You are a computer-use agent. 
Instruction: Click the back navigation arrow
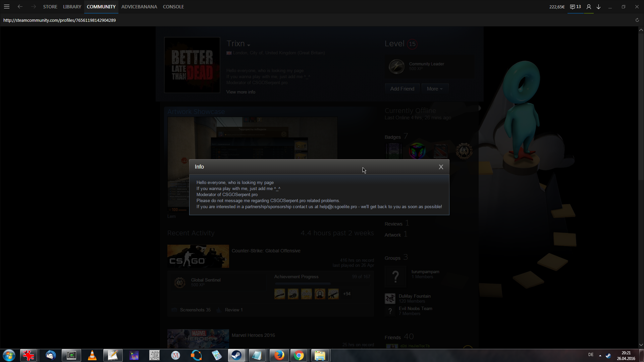[20, 7]
